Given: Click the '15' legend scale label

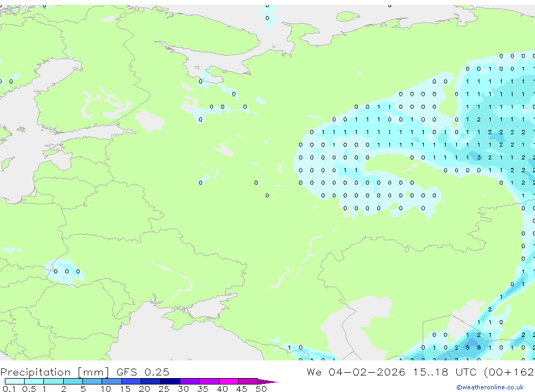Looking at the screenshot, I should (x=125, y=389).
